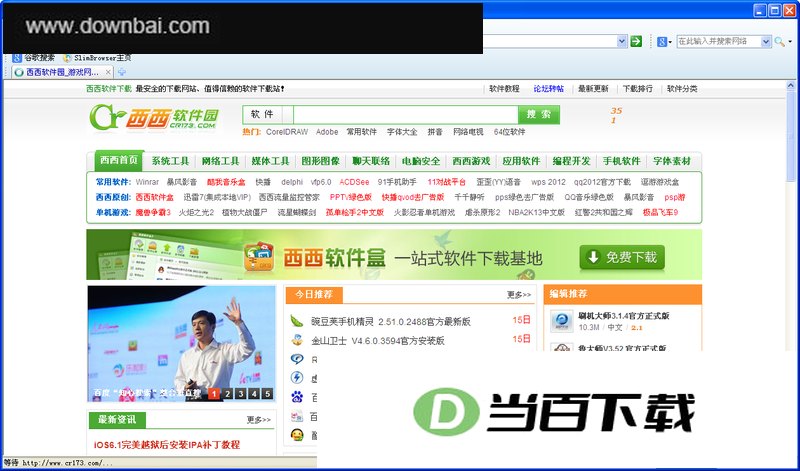Click the green Go arrow next to address bar

click(x=636, y=41)
